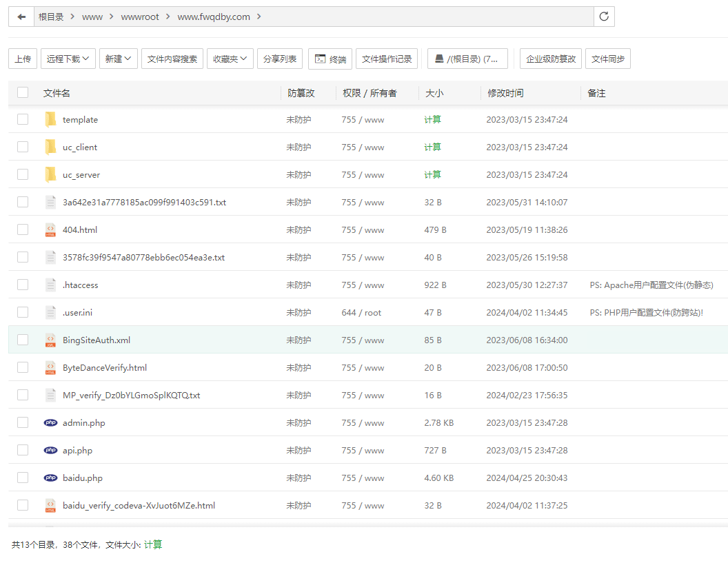
Task: Check the uc_client row checkbox
Action: 23,147
